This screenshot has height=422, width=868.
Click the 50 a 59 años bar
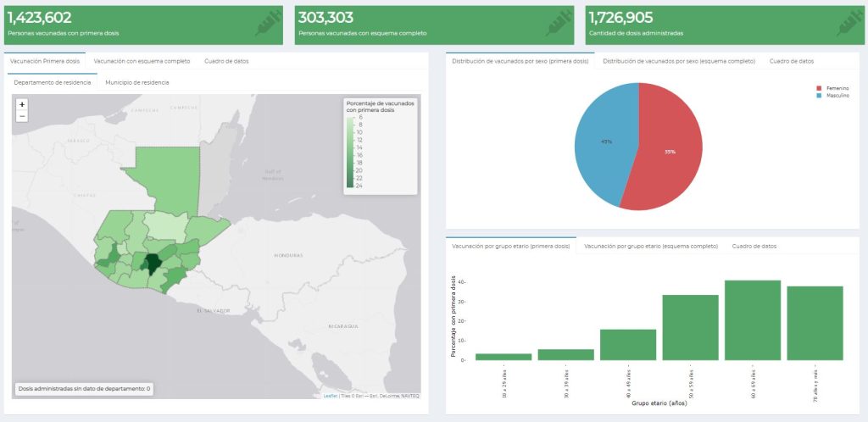[690, 327]
